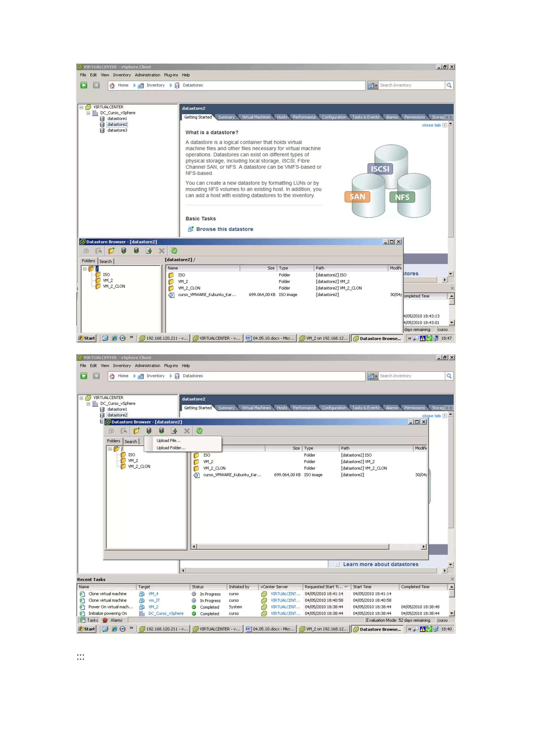The width and height of the screenshot is (534, 756).
Task: Click Browse this datastore link
Action: click(x=224, y=229)
